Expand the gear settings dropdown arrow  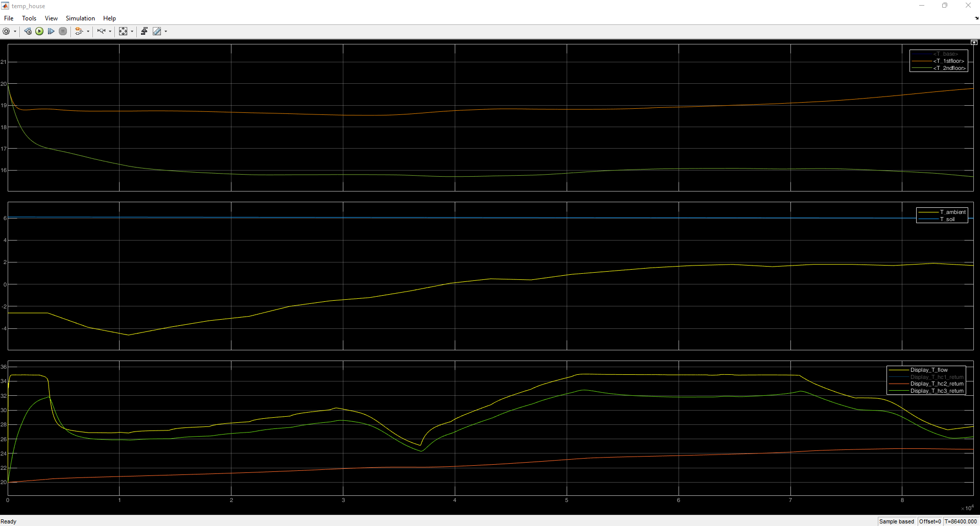point(15,31)
